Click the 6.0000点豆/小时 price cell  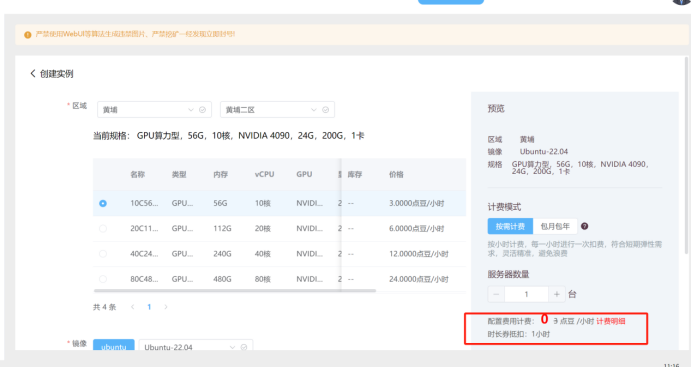click(417, 228)
